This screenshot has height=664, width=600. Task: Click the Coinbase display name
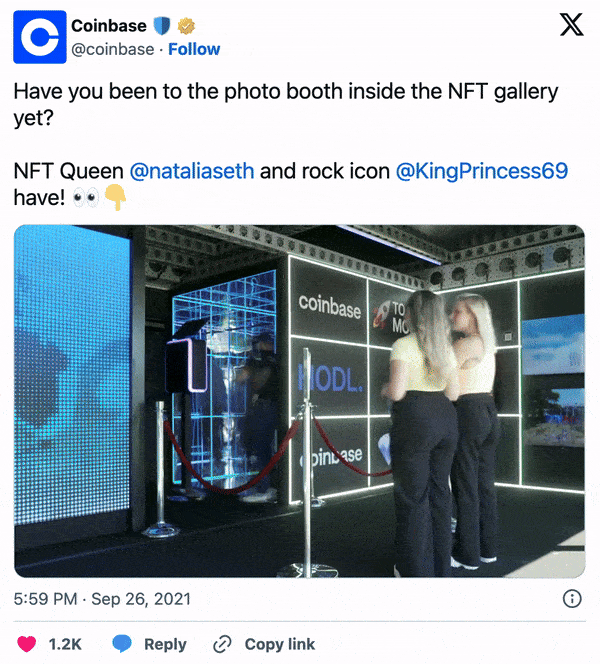(109, 26)
